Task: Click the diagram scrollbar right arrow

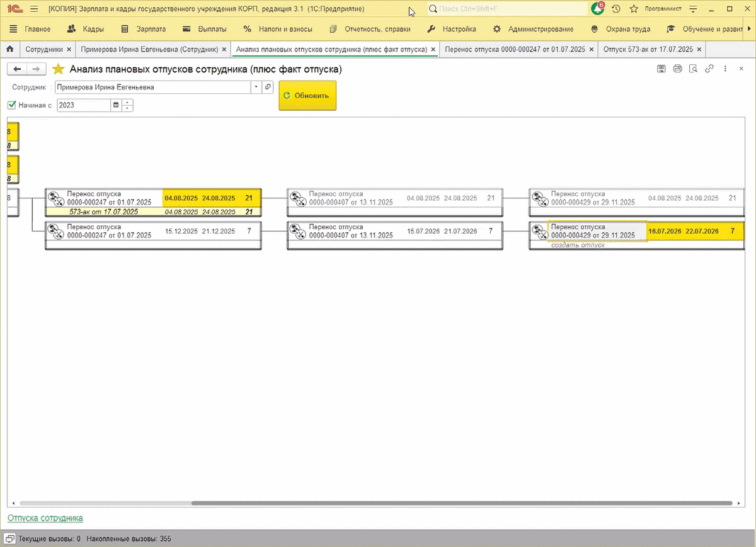Action: (x=738, y=504)
